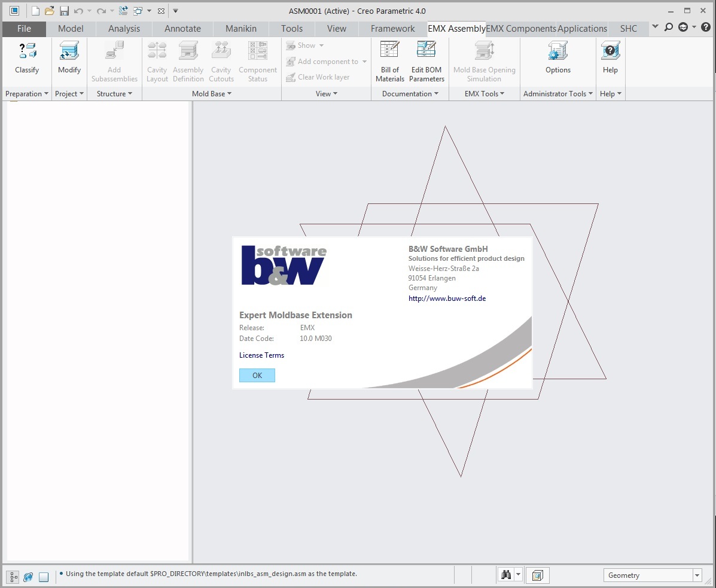Open the Cavity Layout tool
This screenshot has width=716, height=588.
(157, 62)
